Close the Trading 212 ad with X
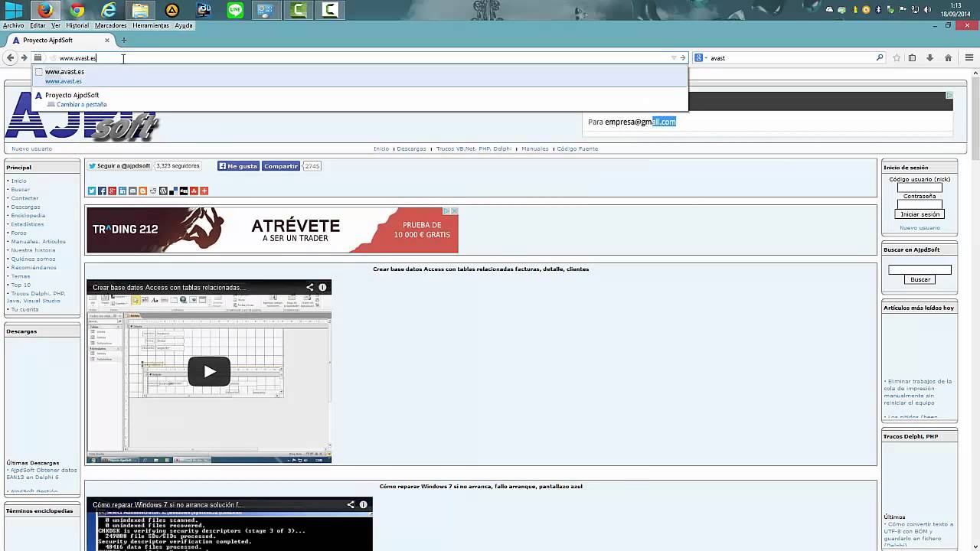The width and height of the screenshot is (980, 551). pos(454,211)
